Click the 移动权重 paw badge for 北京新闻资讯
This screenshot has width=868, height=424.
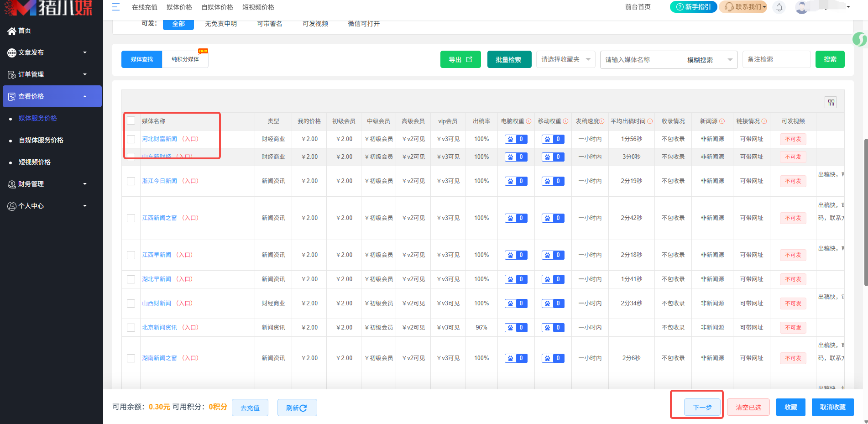pos(553,328)
